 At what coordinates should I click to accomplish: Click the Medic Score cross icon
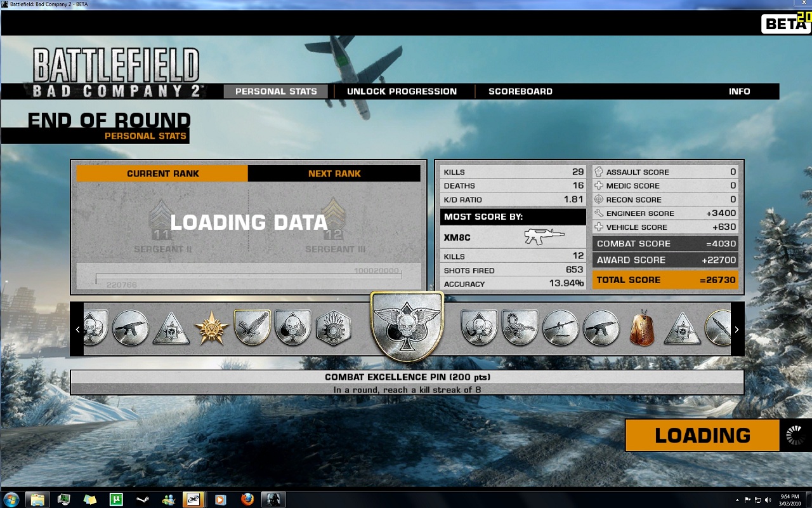point(599,186)
